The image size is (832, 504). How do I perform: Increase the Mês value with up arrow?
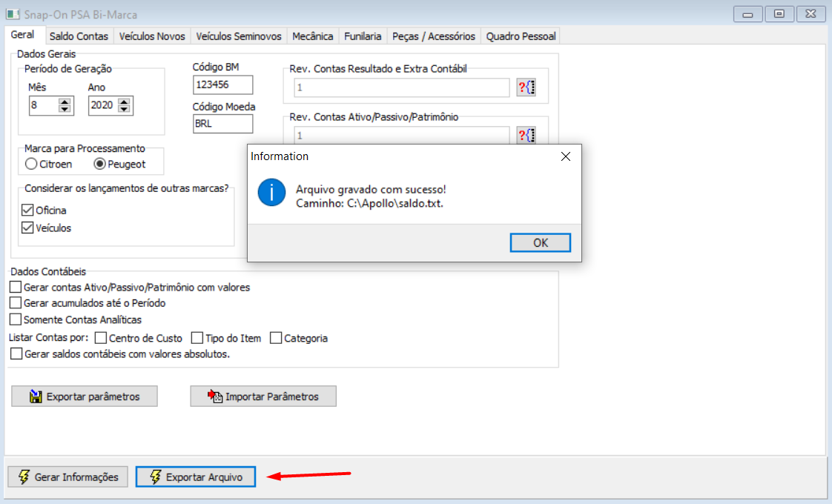65,102
